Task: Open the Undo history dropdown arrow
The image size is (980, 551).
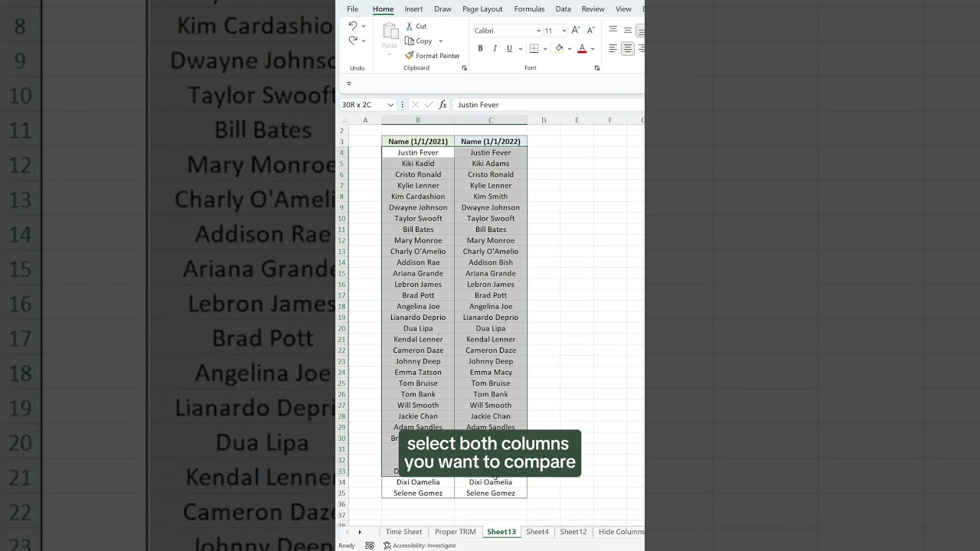Action: coord(363,26)
